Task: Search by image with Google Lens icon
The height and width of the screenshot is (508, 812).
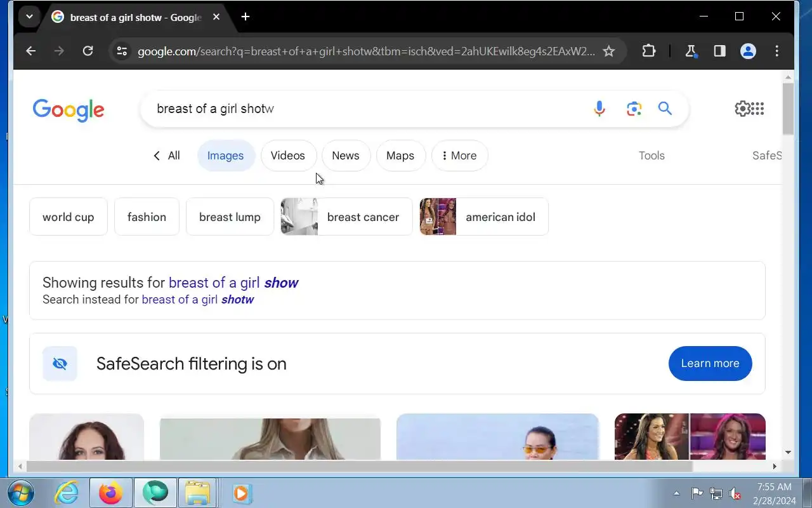Action: 634,109
